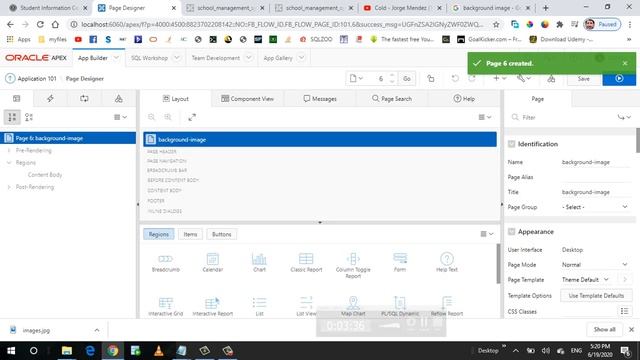Open the Page Shared Components icon tab
Viewport: 640px width, 360px height.
click(118, 98)
